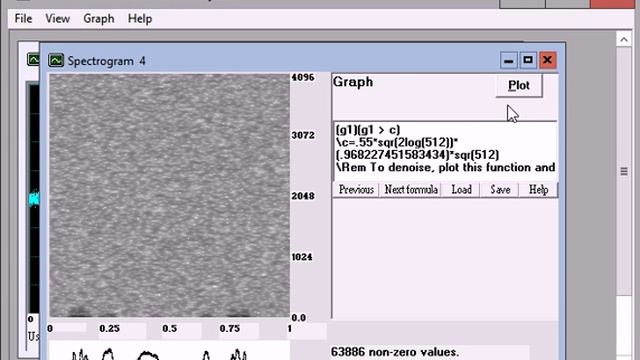Screen dimensions: 640x360
Task: Open the File menu
Action: (23, 19)
